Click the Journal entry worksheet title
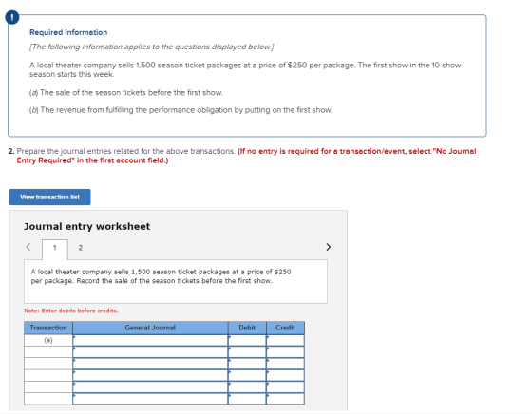This screenshot has height=414, width=532. point(86,227)
